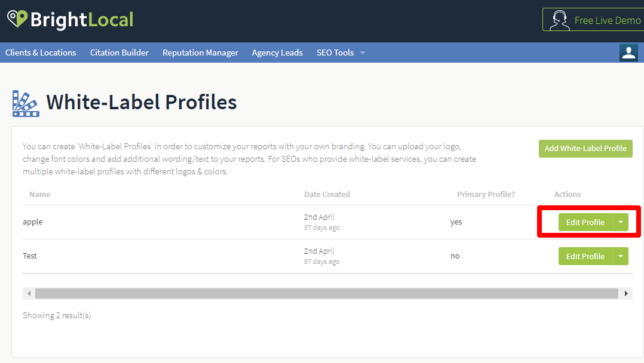644x363 pixels.
Task: Edit Profile for the apple row
Action: point(585,222)
